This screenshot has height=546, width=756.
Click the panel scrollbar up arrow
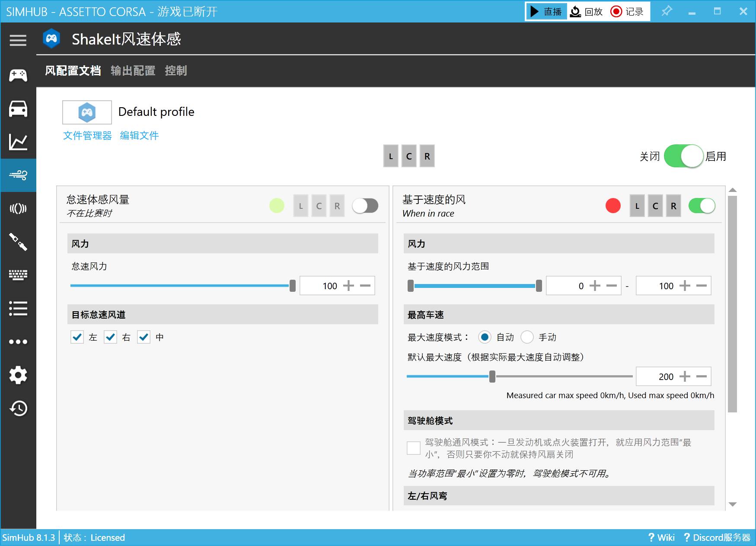[x=732, y=190]
